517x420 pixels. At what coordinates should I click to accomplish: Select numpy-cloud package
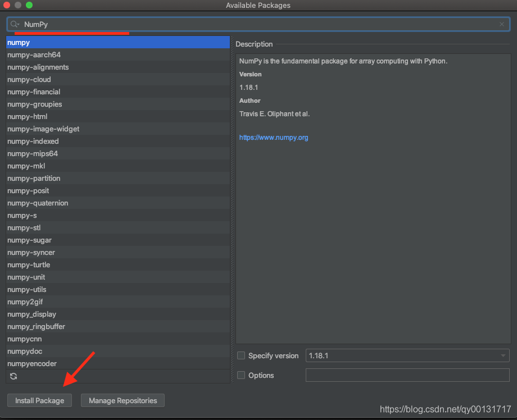click(117, 79)
